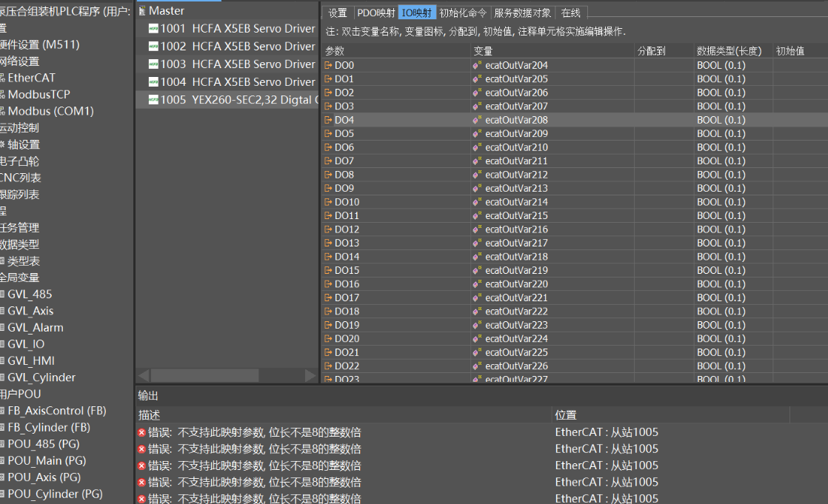828x504 pixels.
Task: Click the 变量 column header
Action: click(x=484, y=51)
